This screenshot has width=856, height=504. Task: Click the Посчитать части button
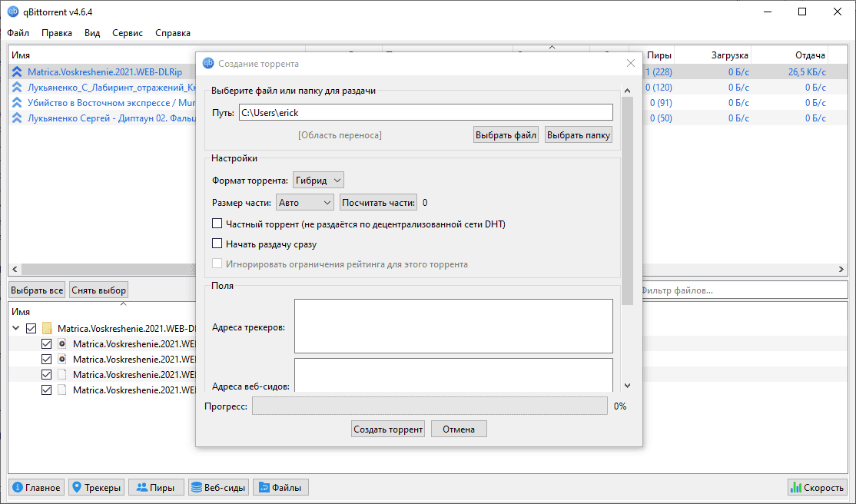378,203
